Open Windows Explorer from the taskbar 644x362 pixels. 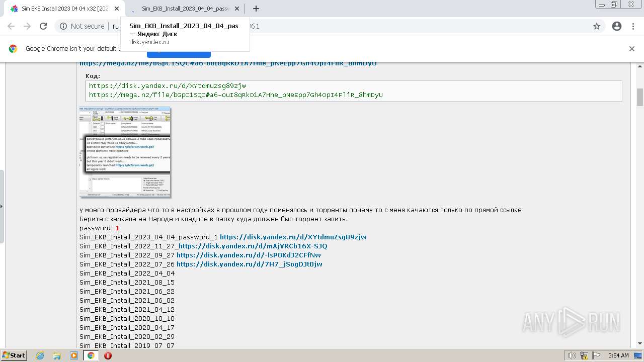(57, 355)
